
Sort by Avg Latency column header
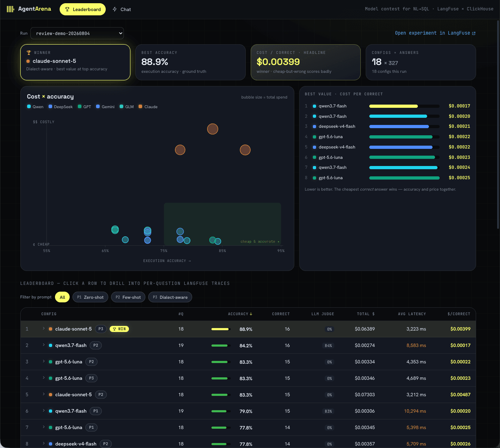click(412, 314)
